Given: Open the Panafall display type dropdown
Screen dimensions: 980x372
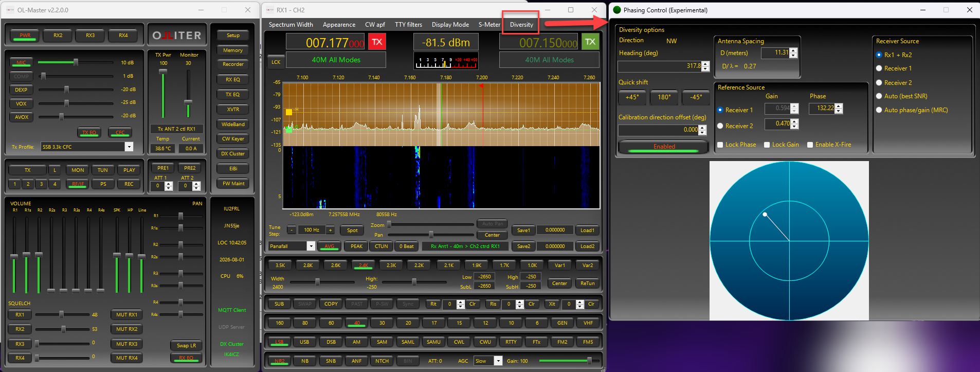Looking at the screenshot, I should (x=311, y=246).
